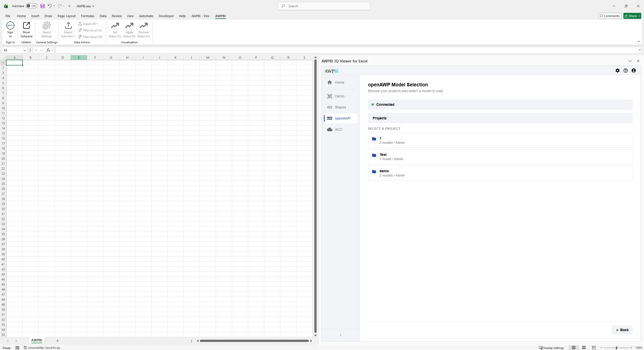Switch to the Data ribbon tab
644x350 pixels.
tap(103, 16)
